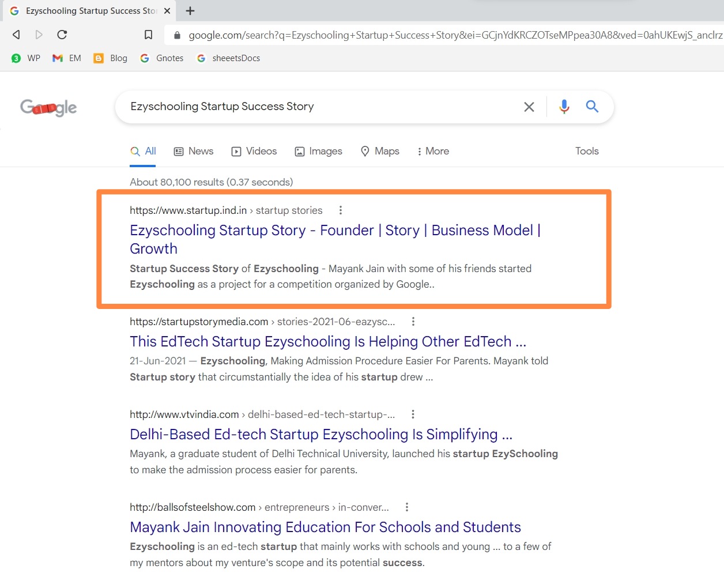Viewport: 724px width, 588px height.
Task: Click the browser back arrow
Action: (16, 35)
